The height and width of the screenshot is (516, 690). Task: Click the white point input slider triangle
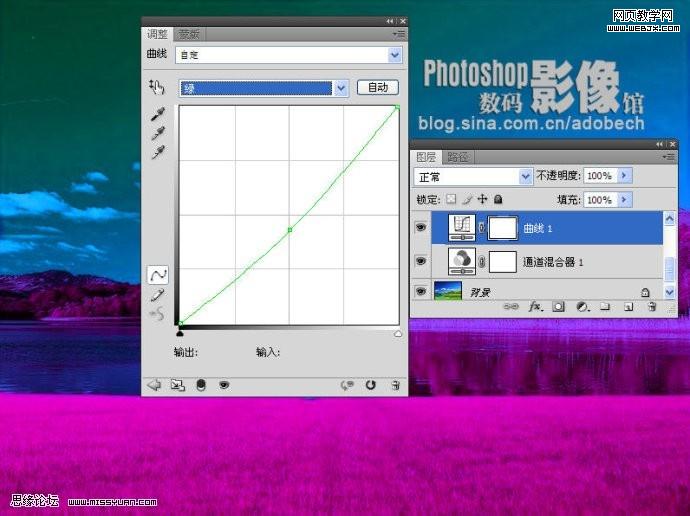point(398,334)
